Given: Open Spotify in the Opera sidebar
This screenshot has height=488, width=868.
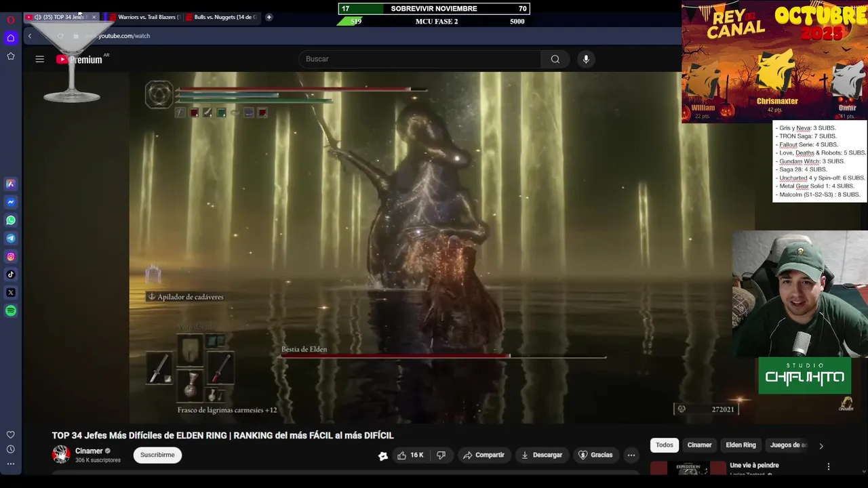Looking at the screenshot, I should click(x=11, y=310).
